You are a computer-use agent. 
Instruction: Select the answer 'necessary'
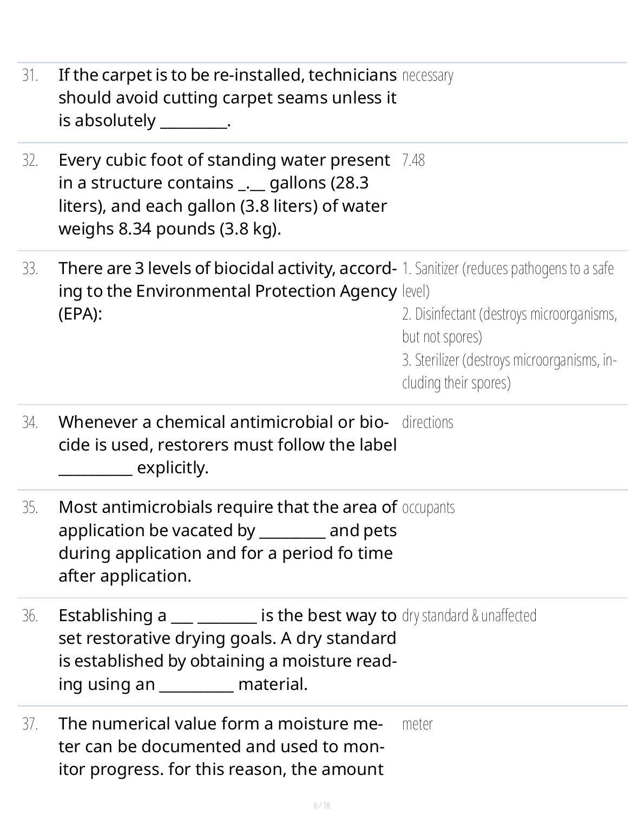[x=428, y=75]
